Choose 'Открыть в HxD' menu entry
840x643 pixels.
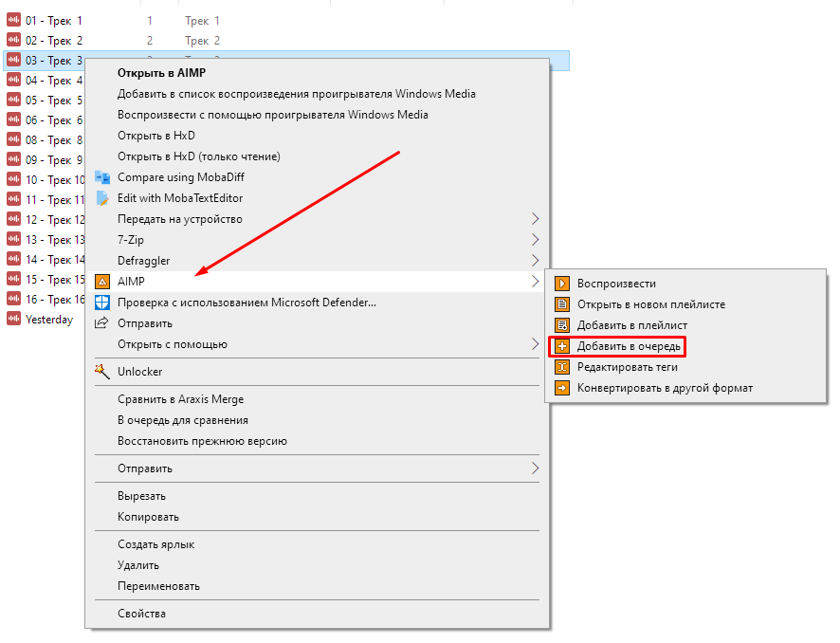(x=155, y=136)
